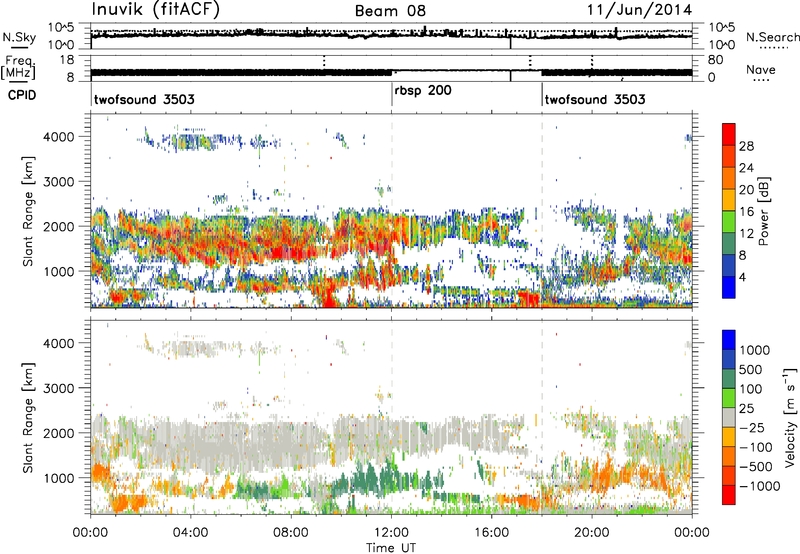The width and height of the screenshot is (800, 554).
Task: Click the 'N.Search' legend label
Action: coord(772,37)
